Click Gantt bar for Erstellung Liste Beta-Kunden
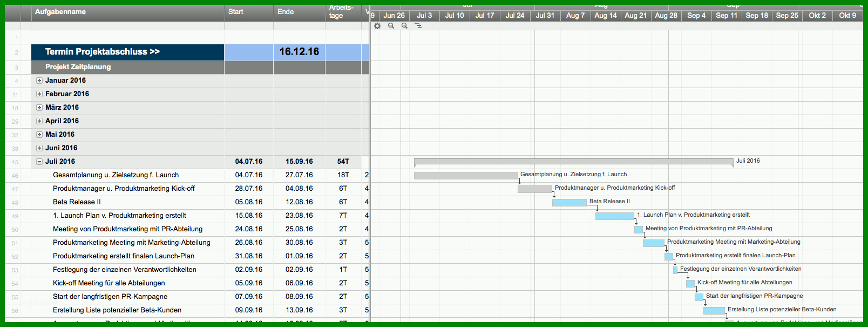The image size is (868, 327). click(714, 310)
